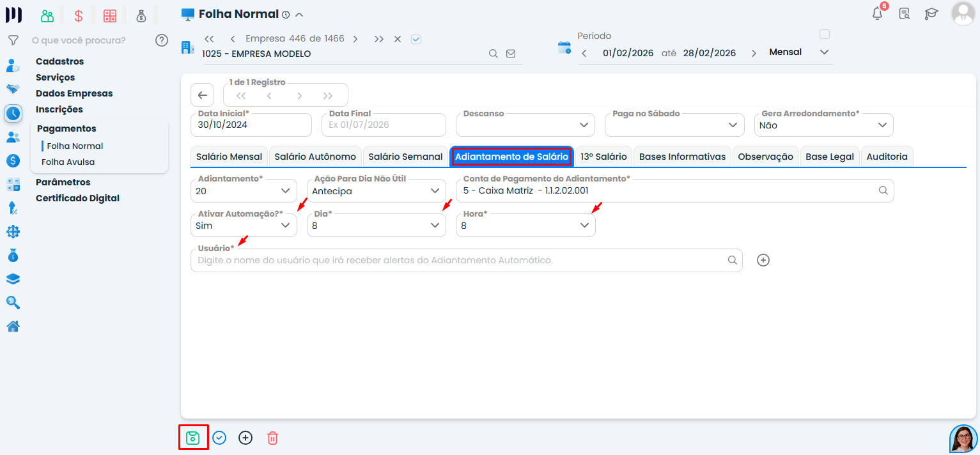Open the Adiantamento dropdown
980x455 pixels.
(x=244, y=190)
